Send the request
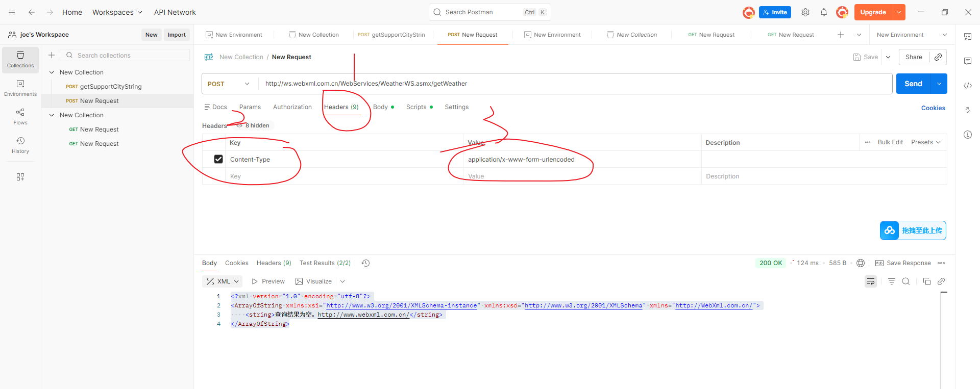 coord(914,84)
